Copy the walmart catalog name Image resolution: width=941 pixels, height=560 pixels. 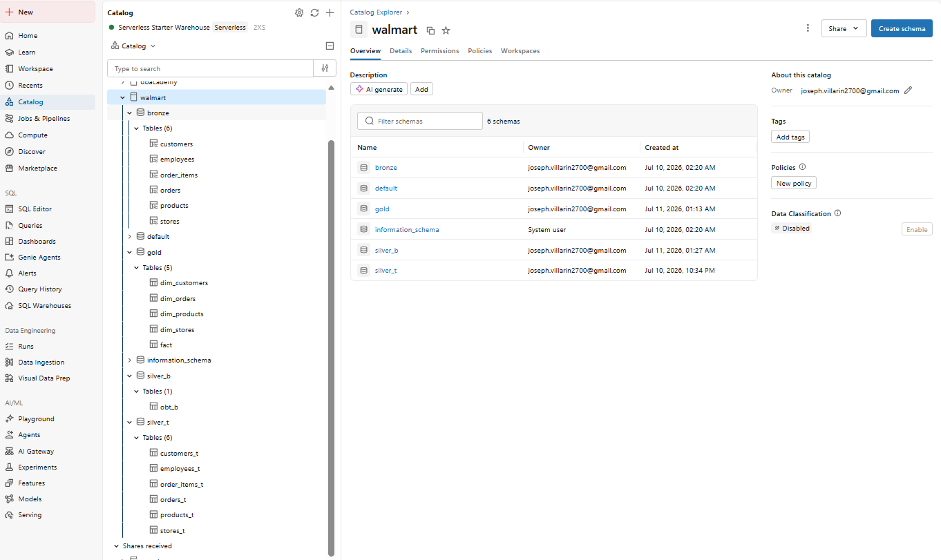point(430,30)
